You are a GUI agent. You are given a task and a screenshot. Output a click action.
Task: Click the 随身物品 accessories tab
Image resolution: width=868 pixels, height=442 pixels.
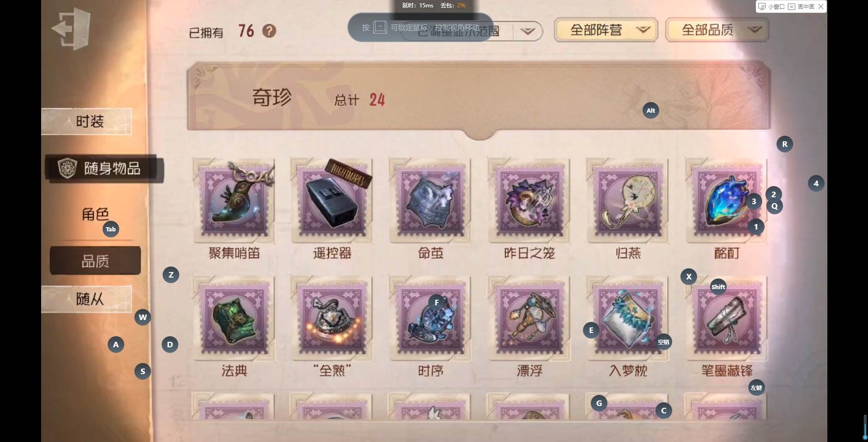[x=104, y=168]
